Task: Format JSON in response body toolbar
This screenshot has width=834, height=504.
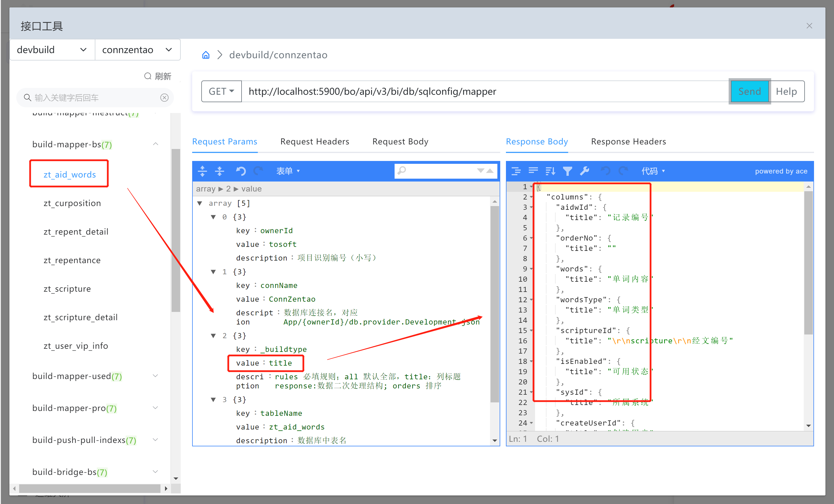Action: click(516, 171)
